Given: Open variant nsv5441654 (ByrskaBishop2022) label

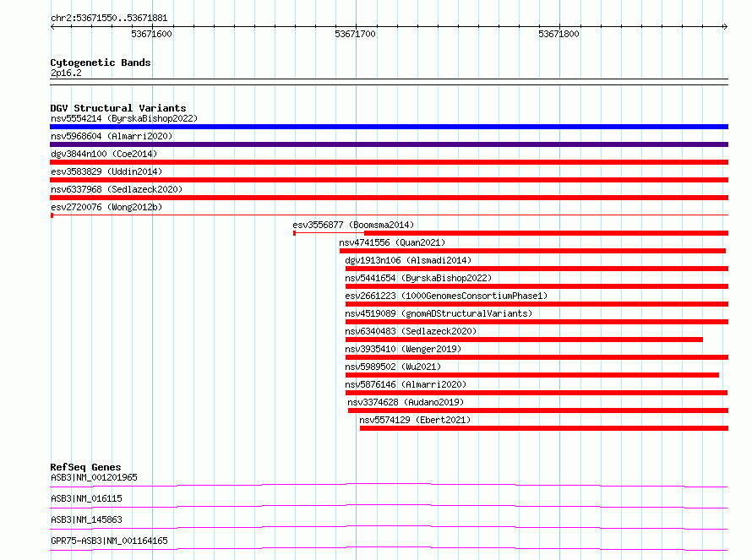Looking at the screenshot, I should (418, 278).
